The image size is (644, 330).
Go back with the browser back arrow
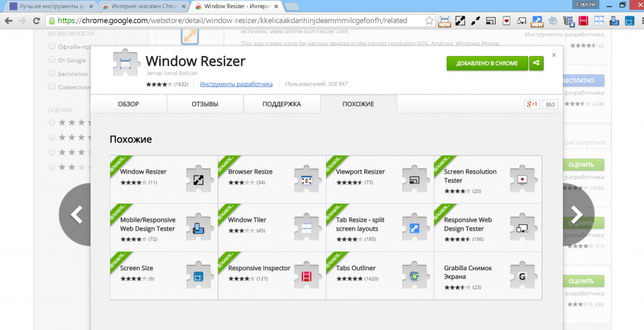click(9, 21)
